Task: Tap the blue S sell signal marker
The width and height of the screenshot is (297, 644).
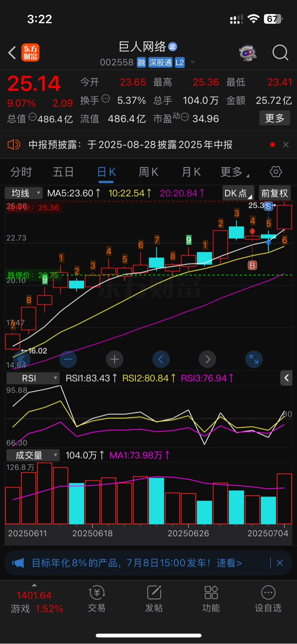Action: [x=268, y=206]
